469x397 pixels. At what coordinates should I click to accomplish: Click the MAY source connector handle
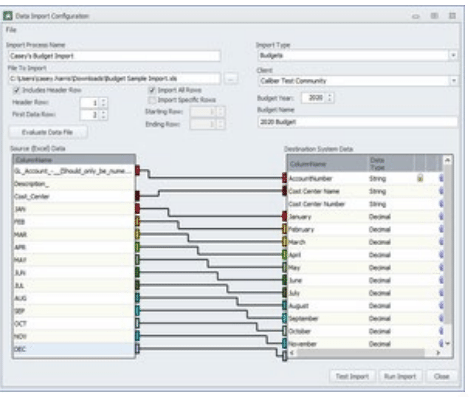(137, 260)
